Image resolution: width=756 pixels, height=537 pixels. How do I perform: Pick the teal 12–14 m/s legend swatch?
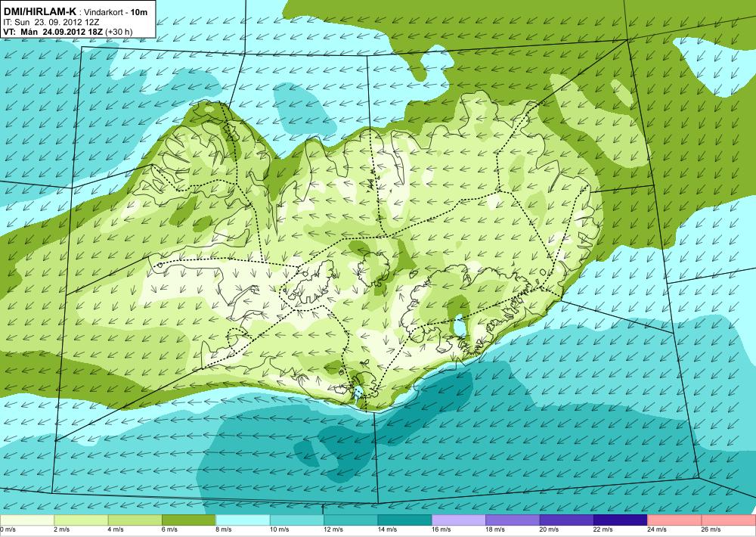[351, 520]
